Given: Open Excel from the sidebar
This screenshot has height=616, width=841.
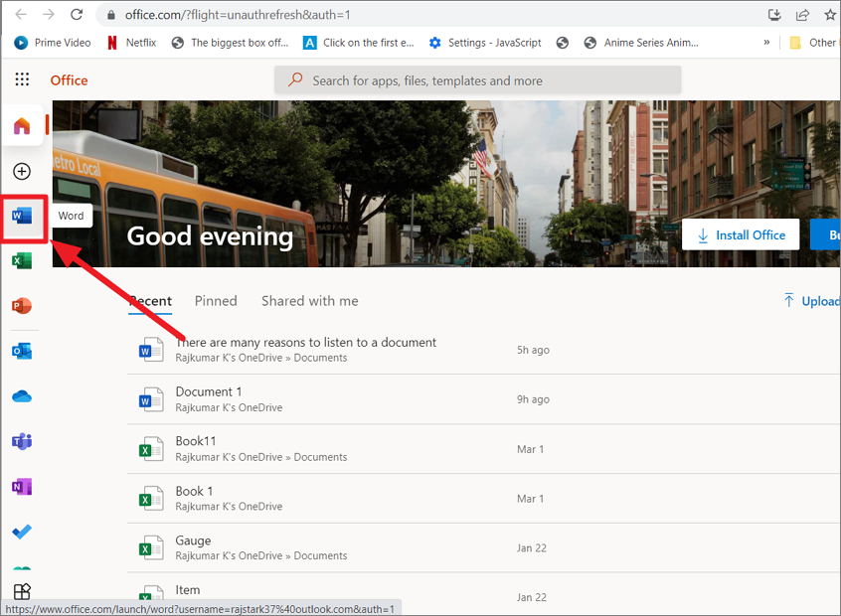Looking at the screenshot, I should tap(22, 261).
